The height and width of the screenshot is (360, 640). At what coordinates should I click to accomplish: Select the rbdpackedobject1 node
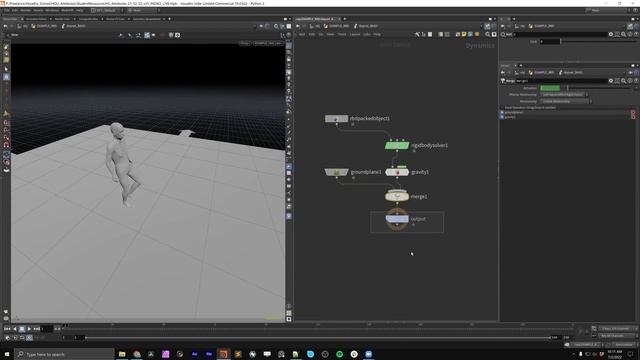click(x=336, y=118)
